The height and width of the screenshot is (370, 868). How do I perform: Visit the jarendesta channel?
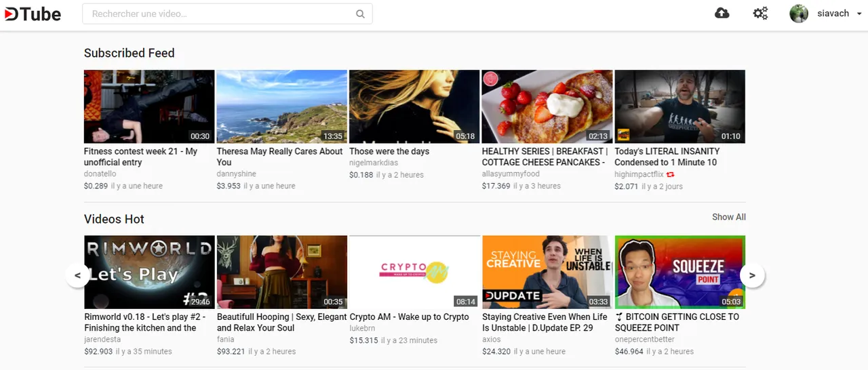point(102,340)
